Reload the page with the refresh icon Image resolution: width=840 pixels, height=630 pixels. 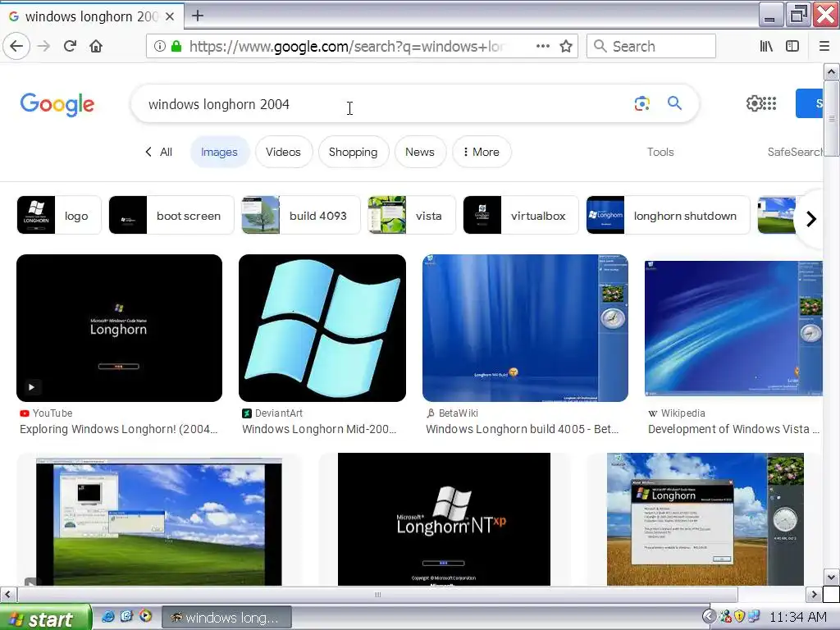(x=70, y=46)
